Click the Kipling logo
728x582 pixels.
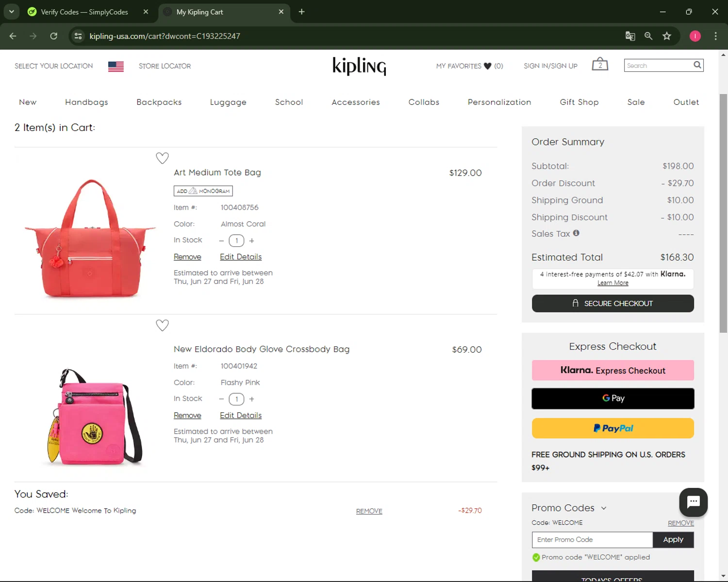click(359, 66)
